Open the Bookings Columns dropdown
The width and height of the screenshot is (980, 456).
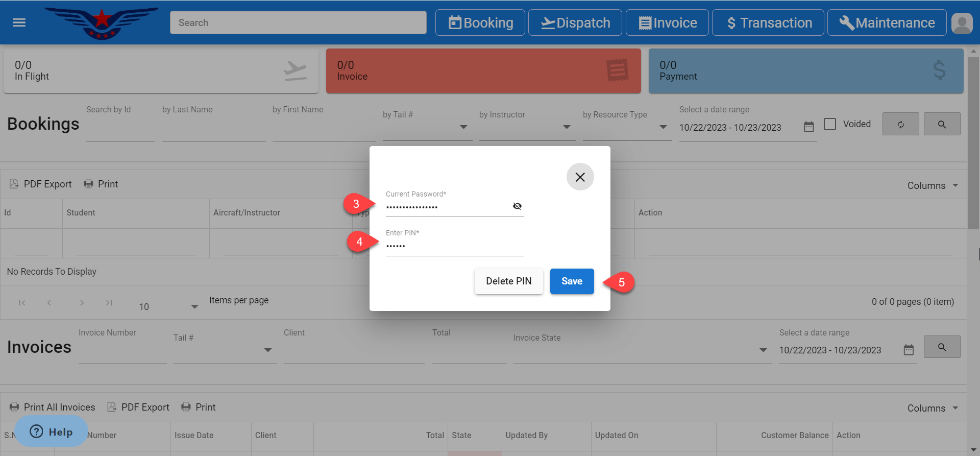pyautogui.click(x=933, y=185)
